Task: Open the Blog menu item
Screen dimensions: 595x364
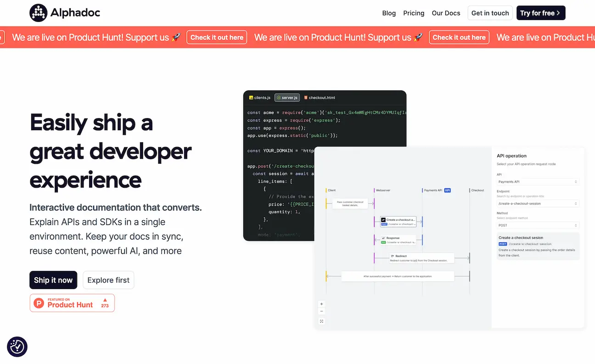Action: (x=389, y=13)
